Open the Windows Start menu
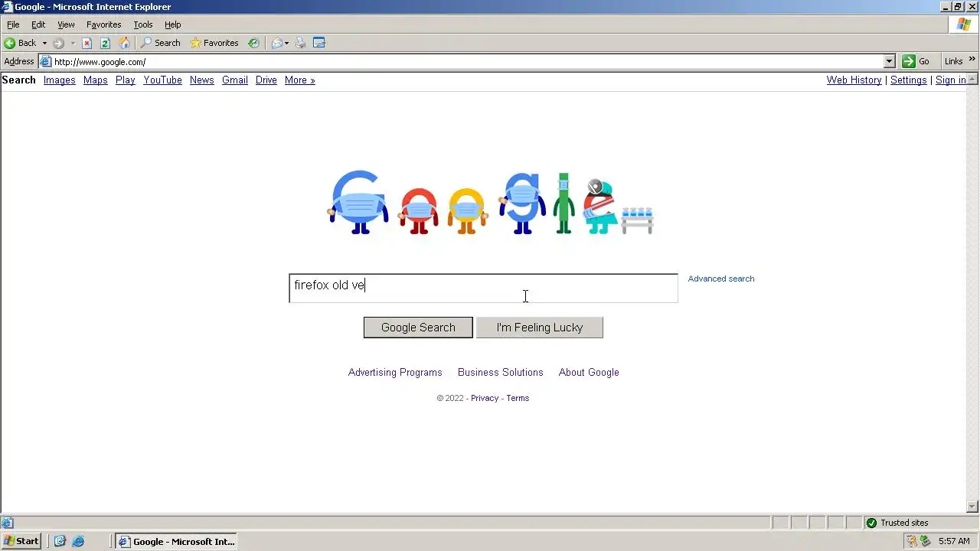This screenshot has height=551, width=980. (x=21, y=541)
